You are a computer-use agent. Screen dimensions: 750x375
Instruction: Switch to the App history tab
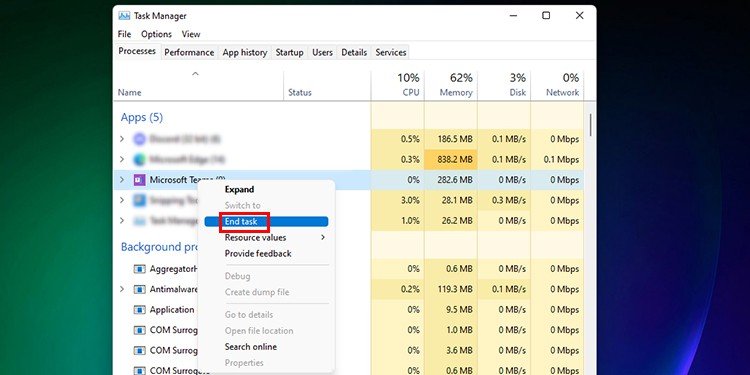[x=244, y=53]
